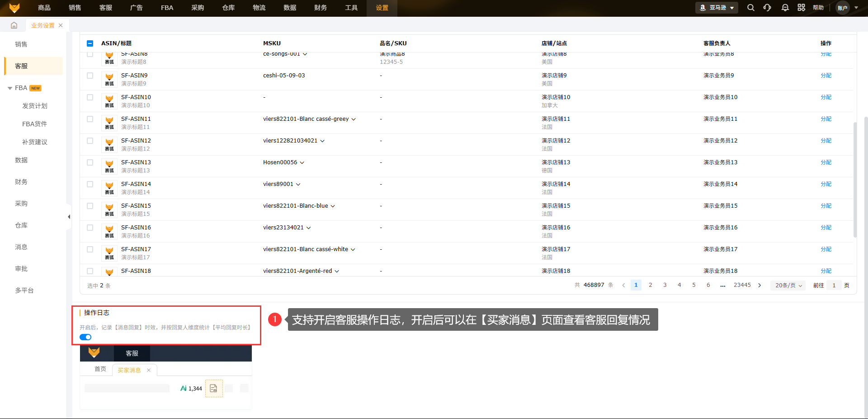868x419 pixels.
Task: Switch to the 业务设置 tab
Action: click(42, 25)
